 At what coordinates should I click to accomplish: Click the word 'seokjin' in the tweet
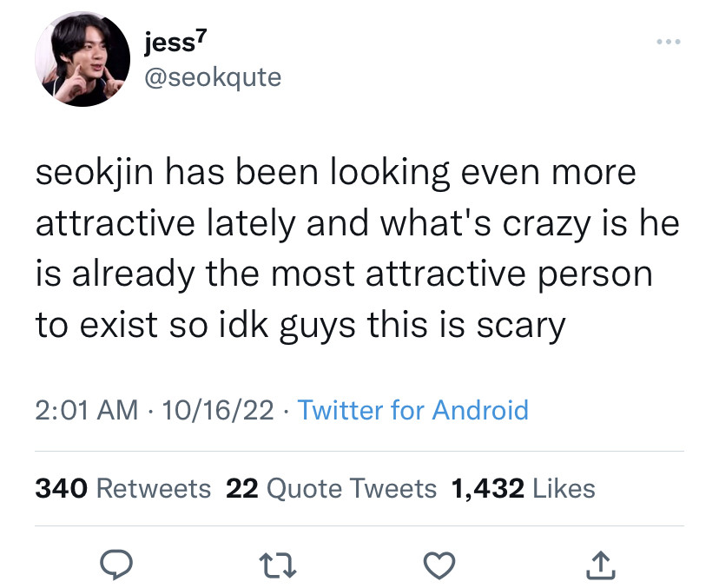coord(95,174)
